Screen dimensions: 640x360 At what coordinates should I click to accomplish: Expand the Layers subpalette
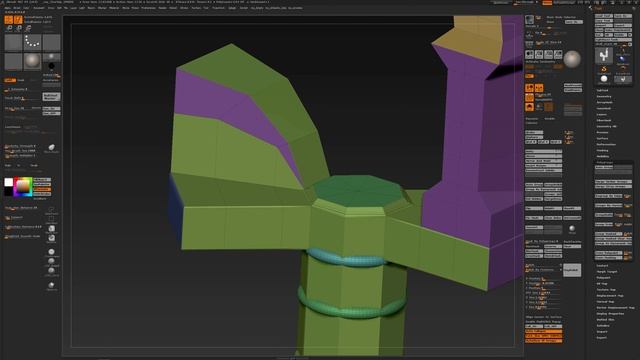[602, 115]
